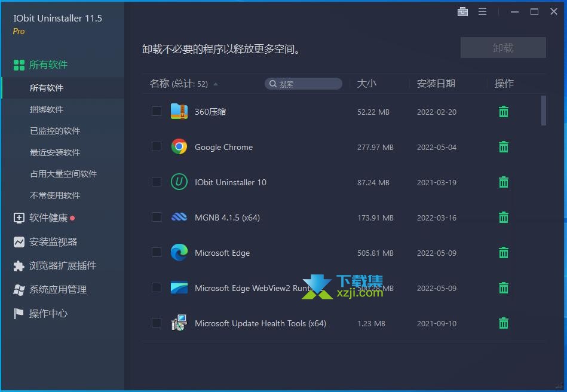
Task: Show 占用大量空间软件 list
Action: point(63,174)
